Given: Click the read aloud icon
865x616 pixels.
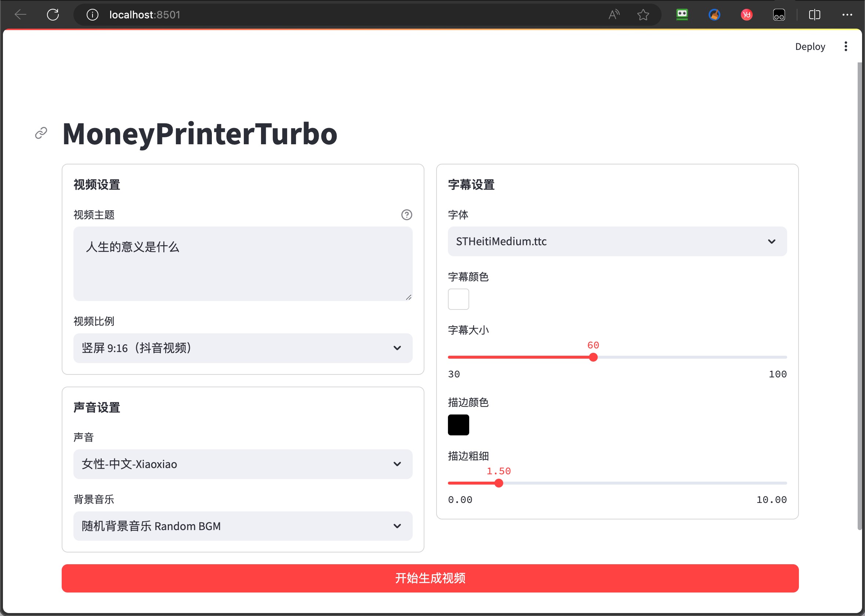Looking at the screenshot, I should coord(614,15).
